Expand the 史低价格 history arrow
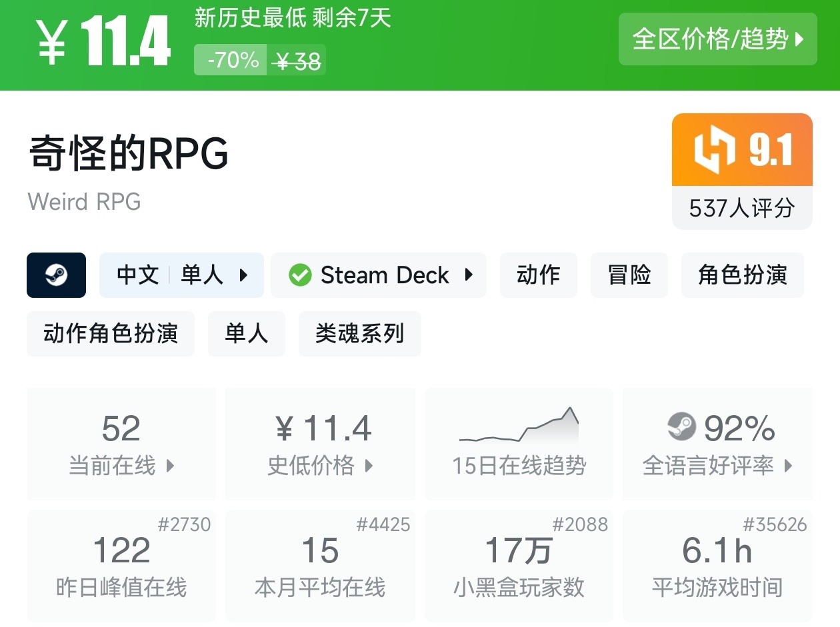This screenshot has width=840, height=627. click(369, 466)
